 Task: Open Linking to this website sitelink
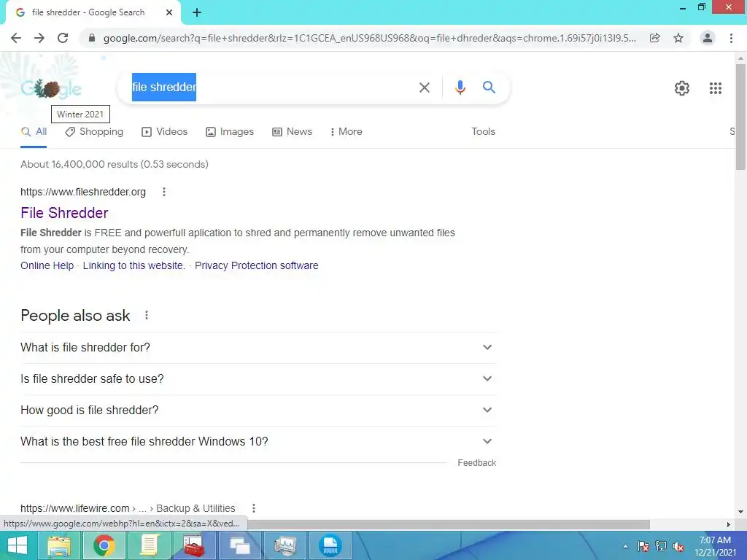pyautogui.click(x=134, y=265)
